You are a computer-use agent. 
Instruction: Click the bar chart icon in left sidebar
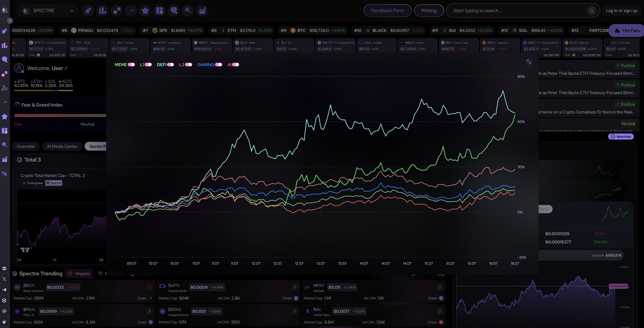tap(4, 45)
